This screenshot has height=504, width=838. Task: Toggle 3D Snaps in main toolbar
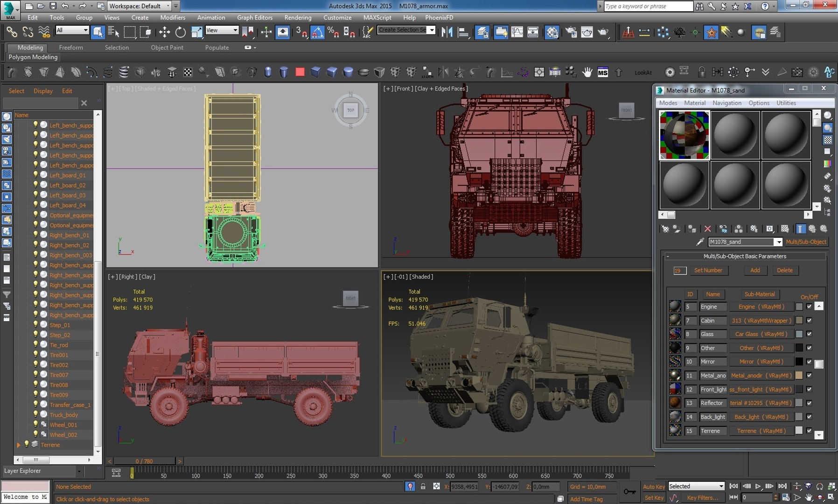[301, 32]
